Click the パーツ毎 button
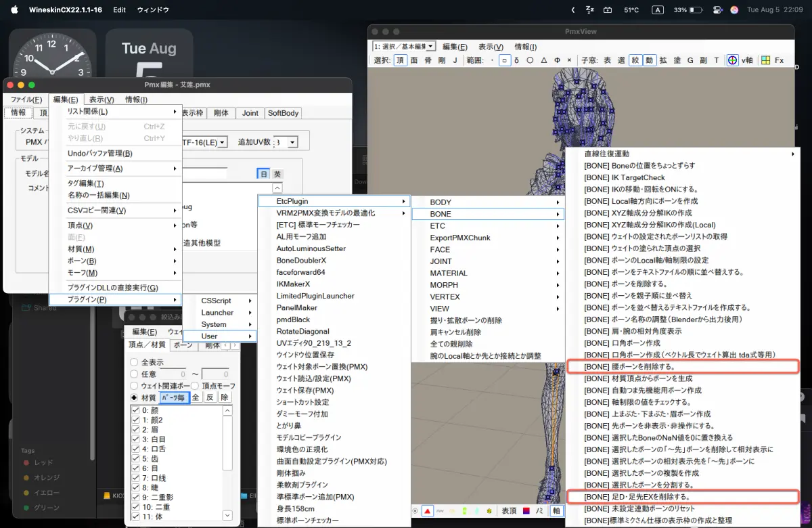Screen dimensions: 812x528 (x=175, y=397)
